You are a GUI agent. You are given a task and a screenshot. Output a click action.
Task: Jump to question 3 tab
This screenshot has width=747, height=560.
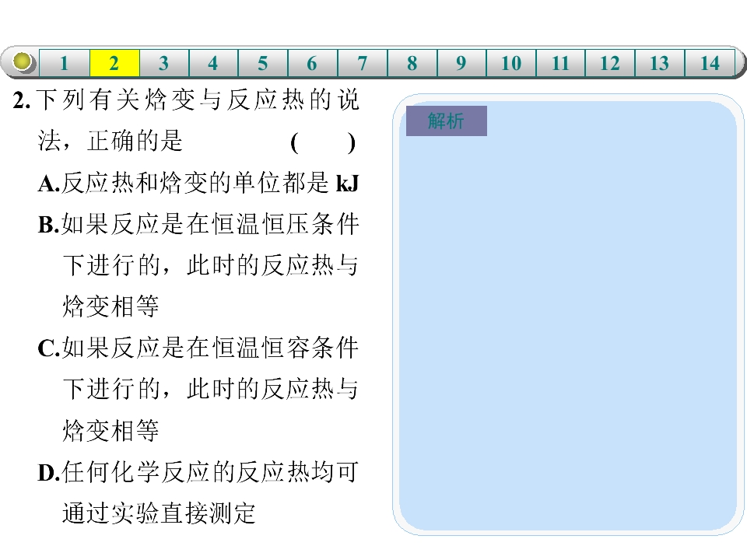click(x=164, y=63)
